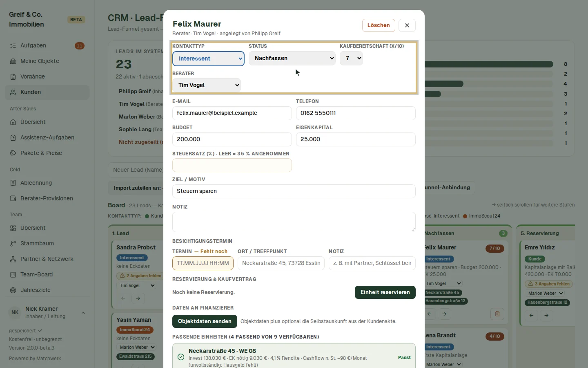
Task: Change advisor on Sandra Probst card
Action: click(x=136, y=285)
